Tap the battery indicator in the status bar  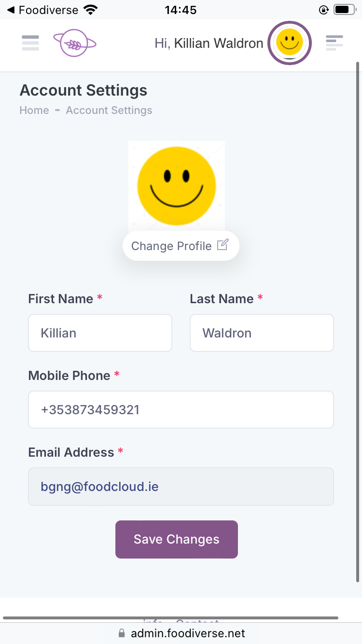coord(345,10)
